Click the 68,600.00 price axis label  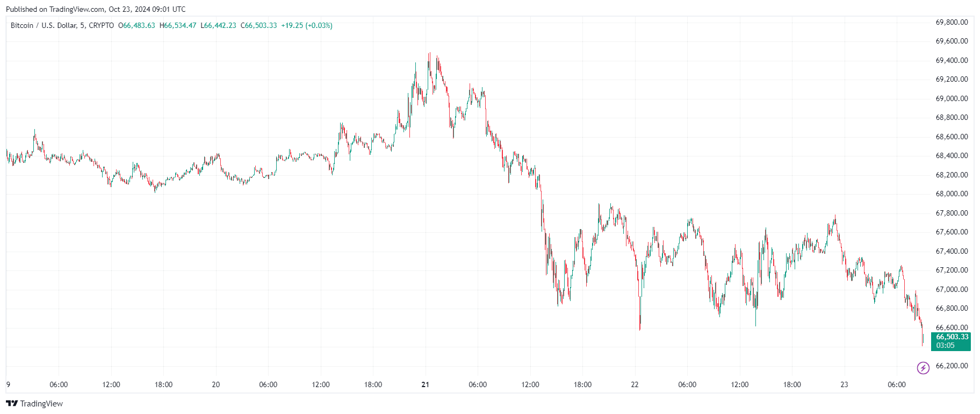click(952, 137)
